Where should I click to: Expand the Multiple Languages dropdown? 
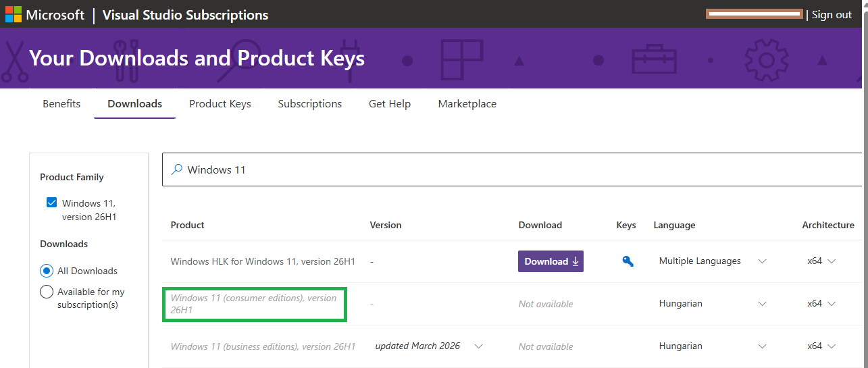(762, 261)
